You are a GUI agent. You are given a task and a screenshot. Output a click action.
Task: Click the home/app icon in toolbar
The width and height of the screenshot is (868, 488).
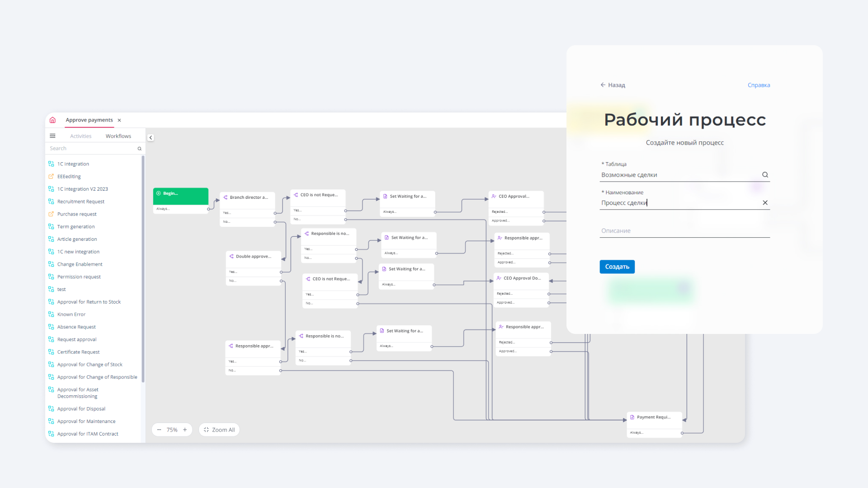click(53, 120)
